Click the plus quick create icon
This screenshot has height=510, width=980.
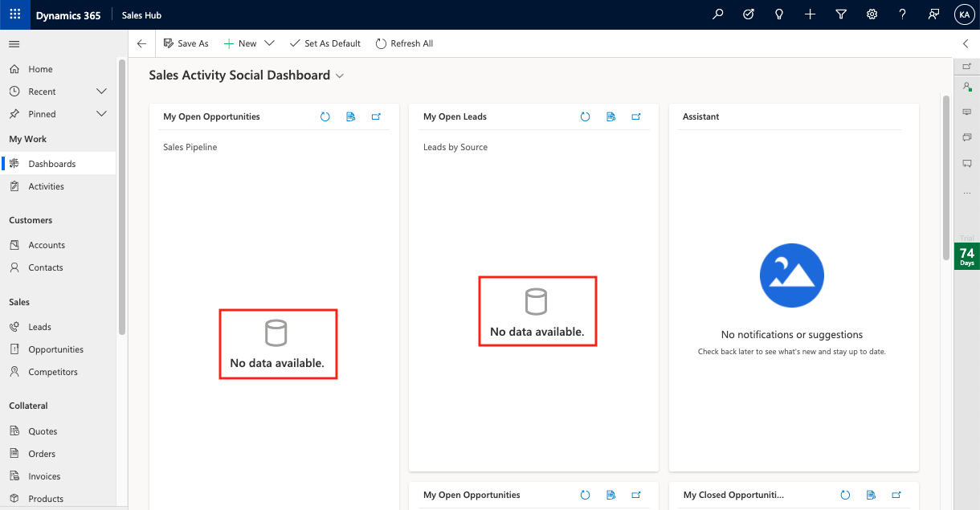point(811,14)
